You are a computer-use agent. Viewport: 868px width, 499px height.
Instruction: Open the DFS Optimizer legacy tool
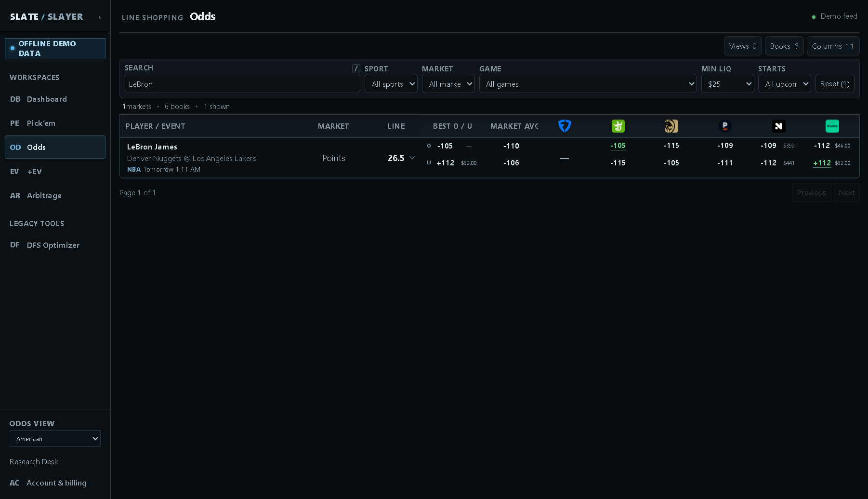tap(55, 245)
